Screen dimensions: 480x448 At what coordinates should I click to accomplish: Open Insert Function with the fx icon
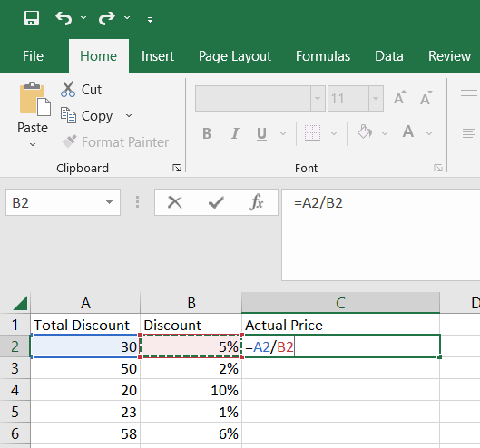(256, 202)
